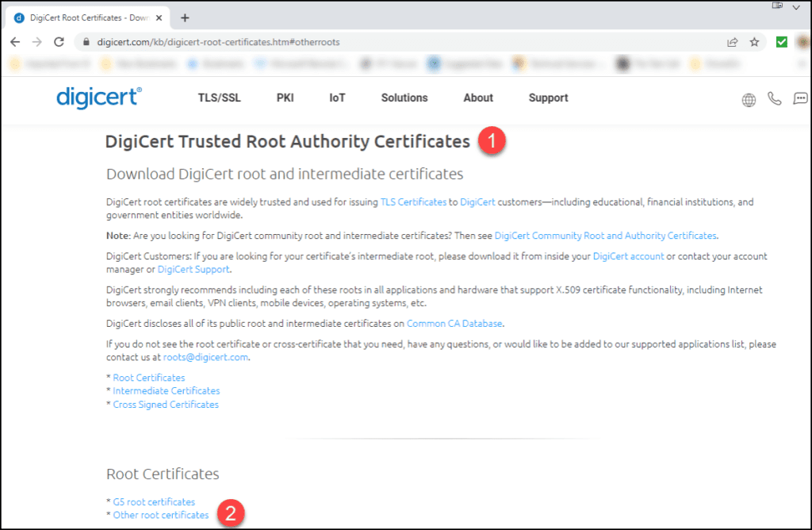Open the Other root certificates link

(160, 515)
